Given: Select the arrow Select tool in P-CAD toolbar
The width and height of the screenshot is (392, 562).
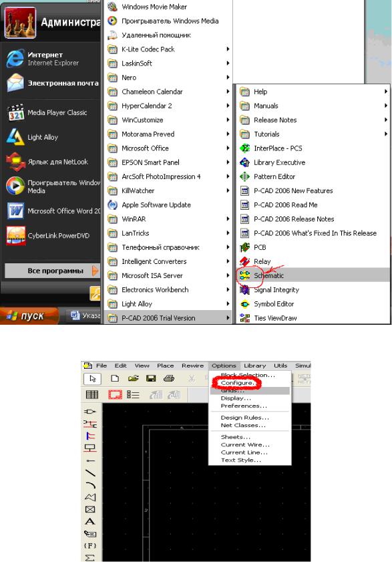Looking at the screenshot, I should point(92,378).
